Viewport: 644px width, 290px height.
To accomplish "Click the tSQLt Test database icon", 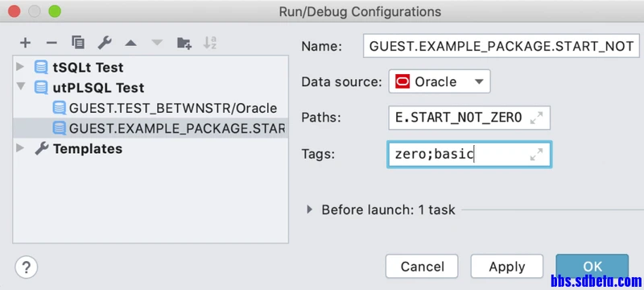I will [x=41, y=67].
